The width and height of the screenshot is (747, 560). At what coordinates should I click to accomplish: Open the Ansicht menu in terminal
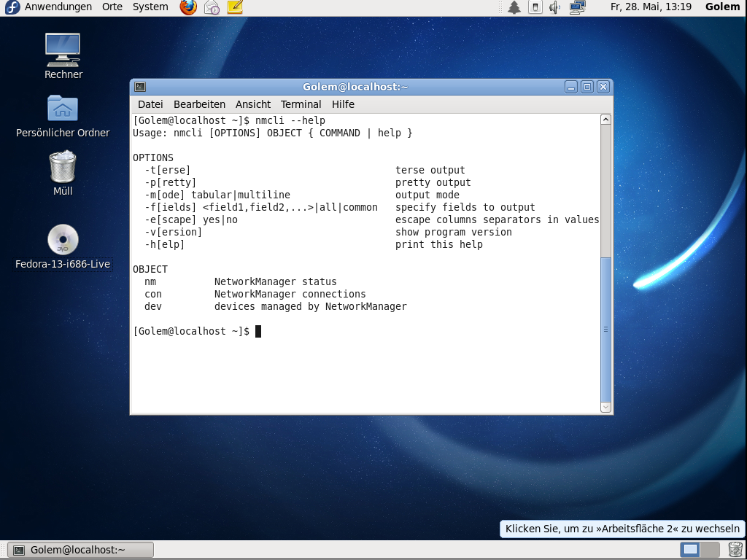click(x=253, y=104)
